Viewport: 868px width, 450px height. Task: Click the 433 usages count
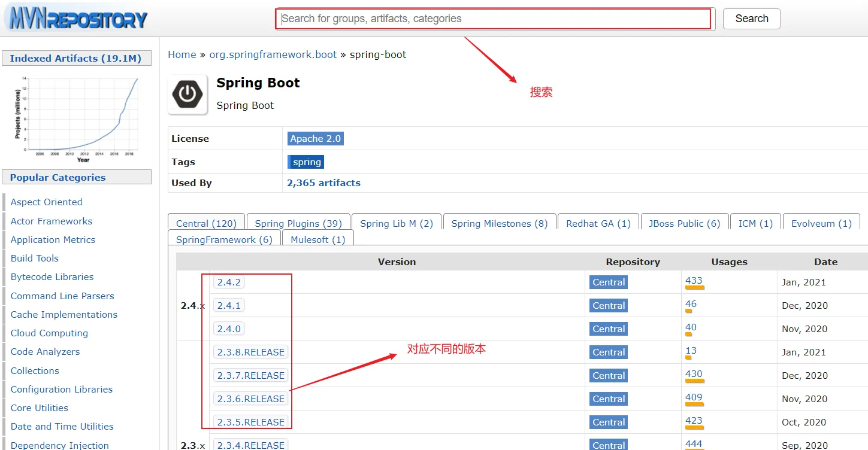coord(694,281)
